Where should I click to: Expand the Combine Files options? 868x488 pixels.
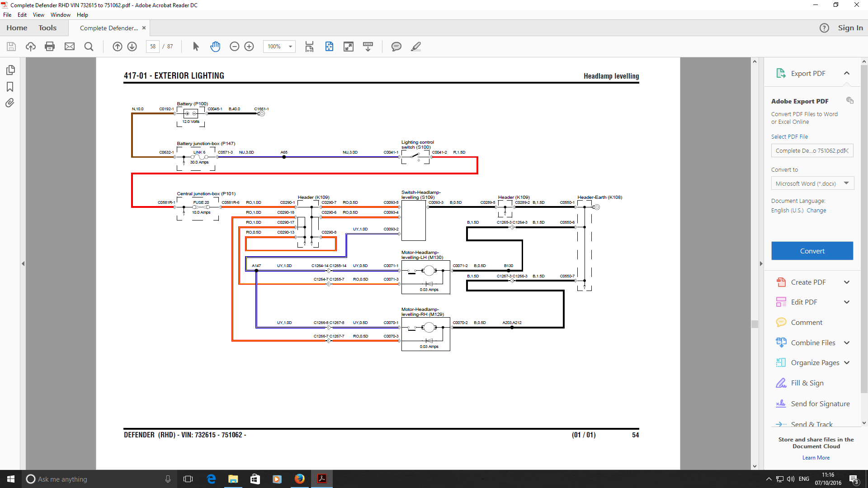[847, 343]
